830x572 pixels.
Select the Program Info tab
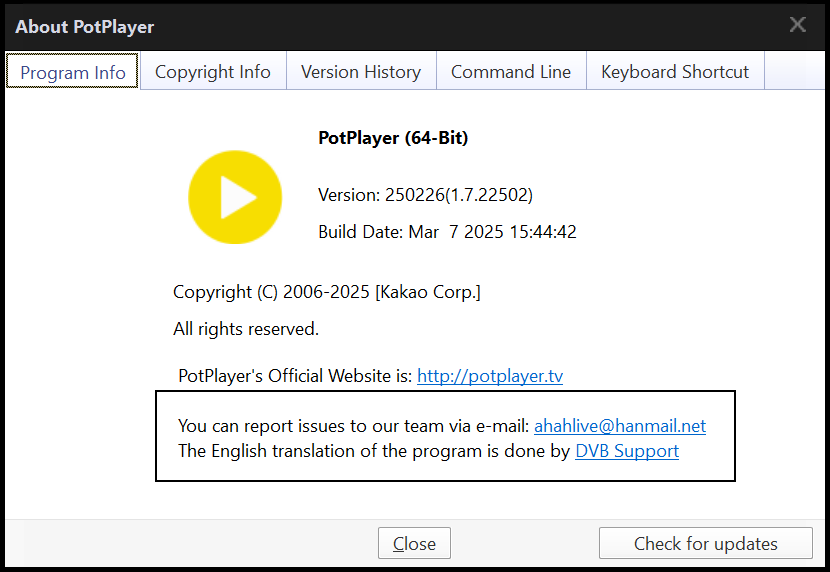click(73, 71)
